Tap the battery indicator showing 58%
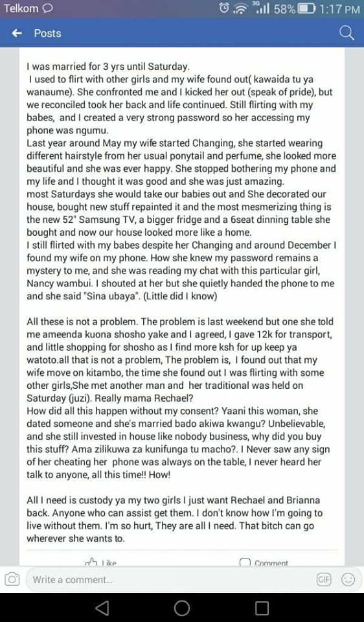 (294, 8)
